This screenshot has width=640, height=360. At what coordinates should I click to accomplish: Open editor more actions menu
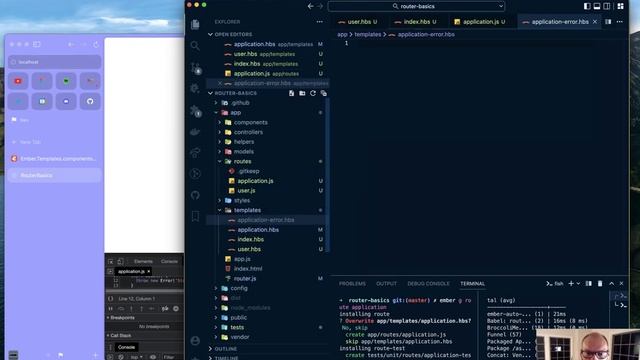tap(620, 22)
